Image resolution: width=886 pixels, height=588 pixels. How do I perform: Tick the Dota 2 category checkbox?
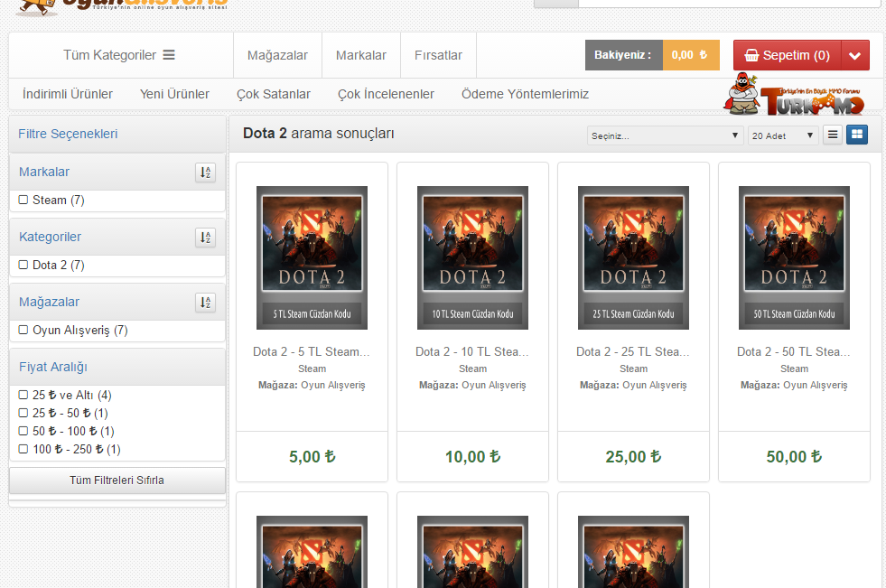click(x=23, y=265)
